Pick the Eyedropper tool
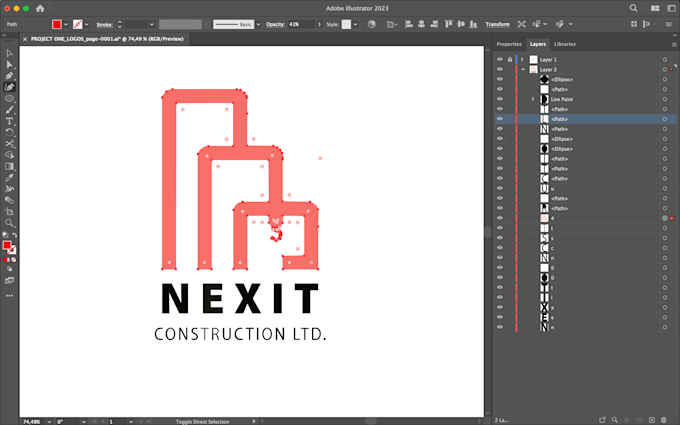Screen dimensions: 680x425 (x=9, y=178)
